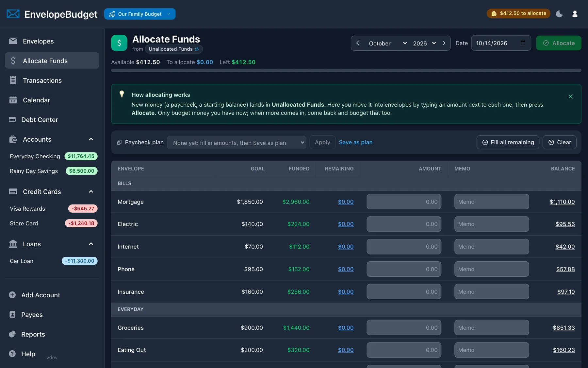The height and width of the screenshot is (368, 588).
Task: Collapse the Accounts section
Action: point(91,139)
